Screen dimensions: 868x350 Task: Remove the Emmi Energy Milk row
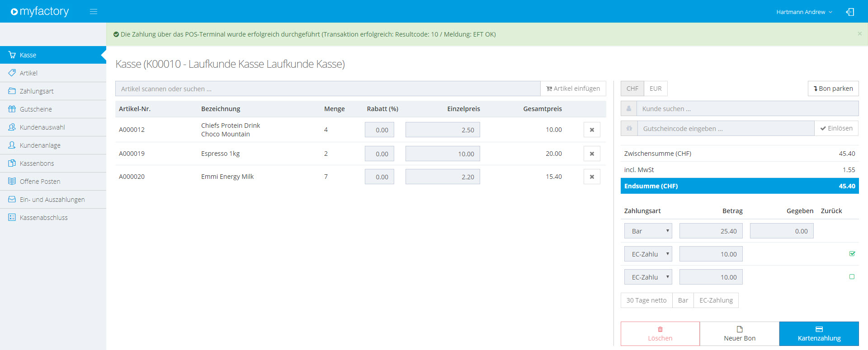pos(592,177)
